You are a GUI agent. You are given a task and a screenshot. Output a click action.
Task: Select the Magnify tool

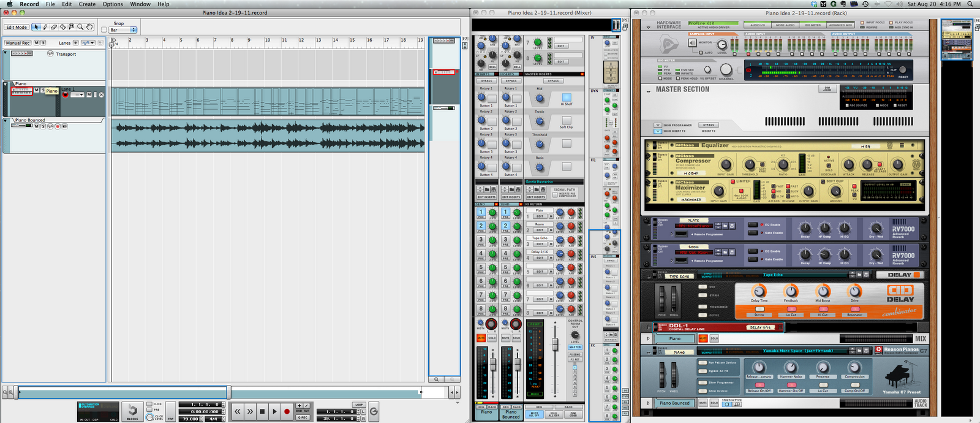[80, 27]
